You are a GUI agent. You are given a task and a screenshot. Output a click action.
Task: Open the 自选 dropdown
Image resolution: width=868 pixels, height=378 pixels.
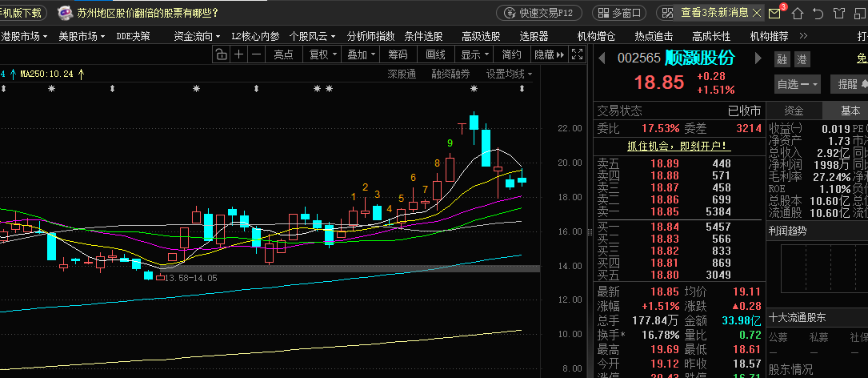(x=798, y=84)
